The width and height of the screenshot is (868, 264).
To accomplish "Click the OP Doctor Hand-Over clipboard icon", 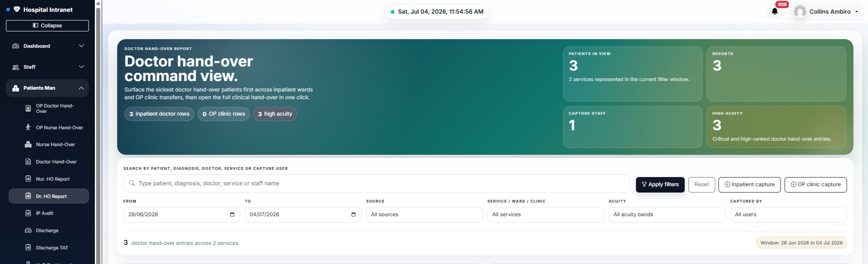I will click(x=28, y=108).
